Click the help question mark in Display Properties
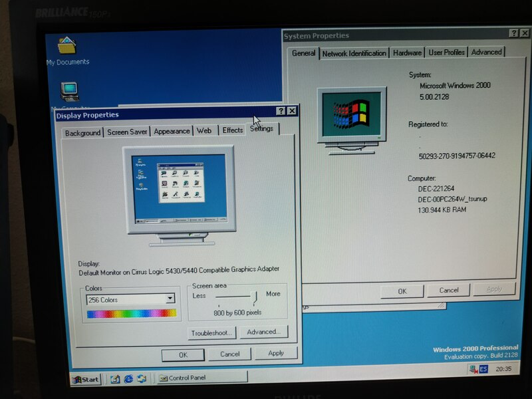 pyautogui.click(x=281, y=111)
